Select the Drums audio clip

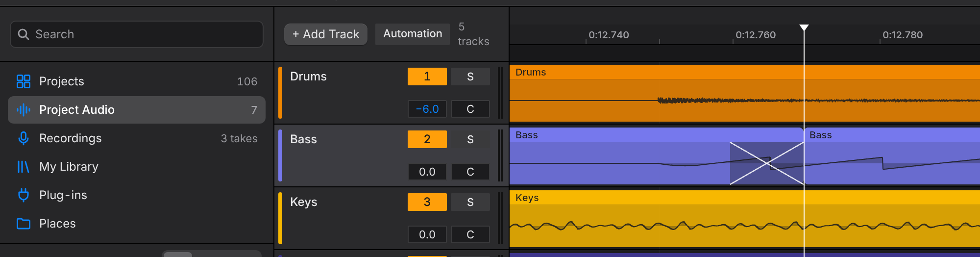point(745,93)
